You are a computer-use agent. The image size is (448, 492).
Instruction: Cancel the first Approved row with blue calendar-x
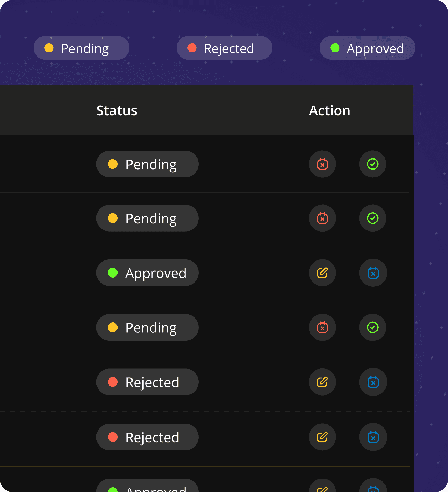373,273
